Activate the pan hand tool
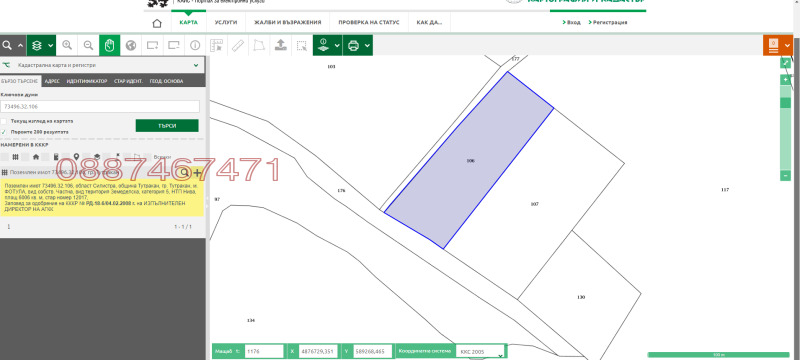The image size is (800, 360). 110,45
